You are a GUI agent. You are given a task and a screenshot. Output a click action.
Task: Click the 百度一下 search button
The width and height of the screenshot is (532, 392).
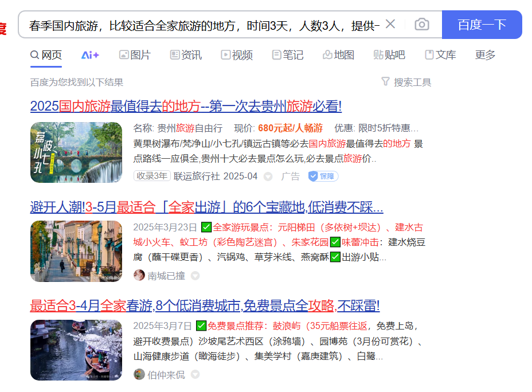pos(482,25)
